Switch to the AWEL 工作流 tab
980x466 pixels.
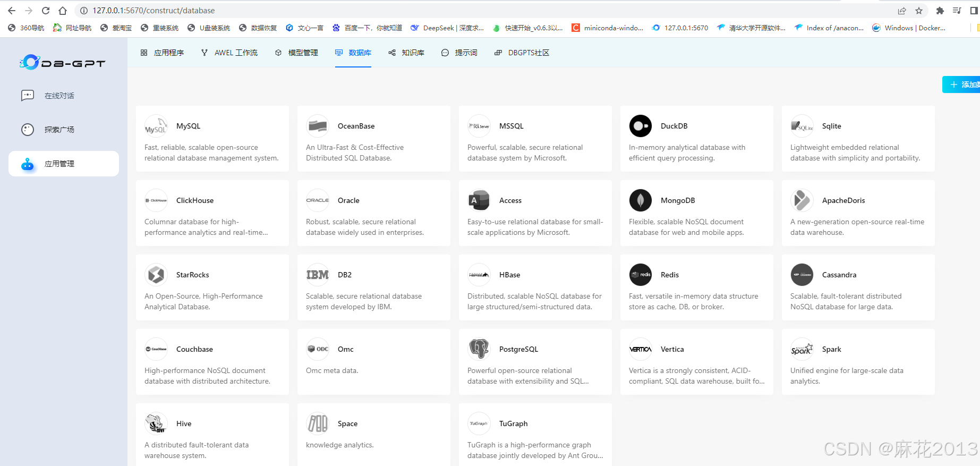[x=229, y=53]
